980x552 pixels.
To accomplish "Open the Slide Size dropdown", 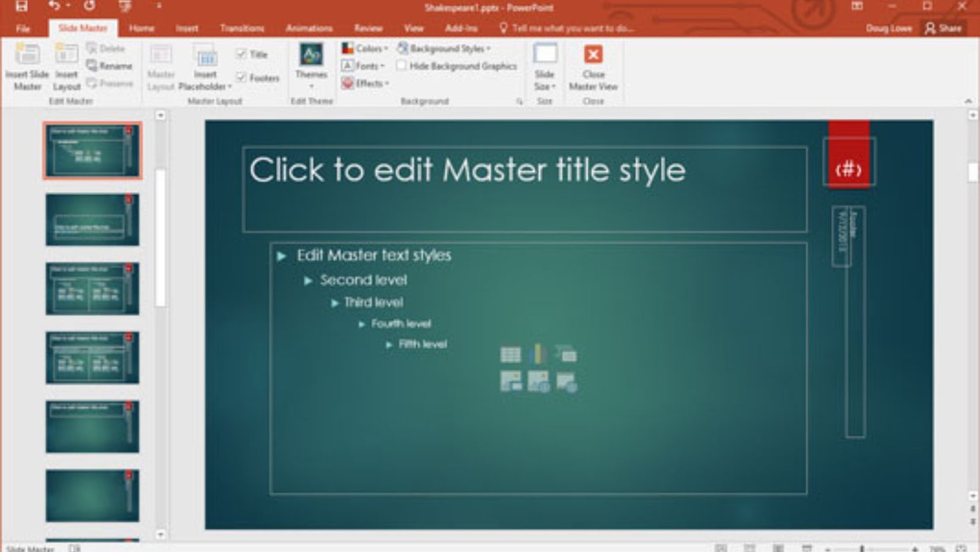I will coord(544,67).
